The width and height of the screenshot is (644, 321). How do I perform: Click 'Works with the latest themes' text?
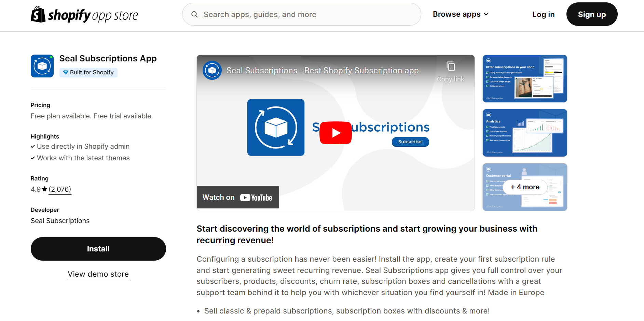[x=83, y=158]
